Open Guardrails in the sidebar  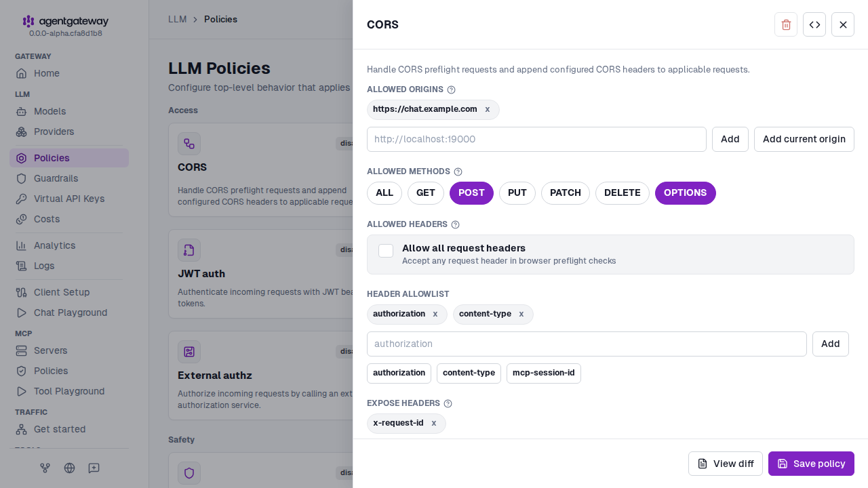[68, 178]
